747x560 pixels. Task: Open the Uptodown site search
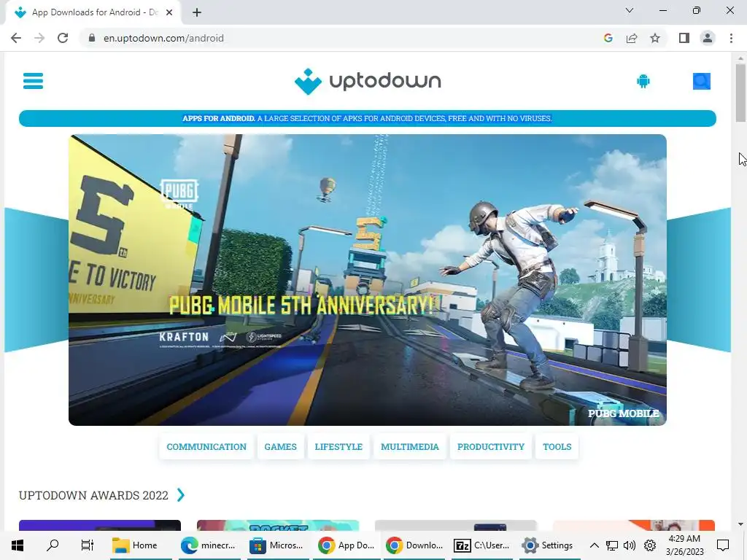click(x=701, y=81)
